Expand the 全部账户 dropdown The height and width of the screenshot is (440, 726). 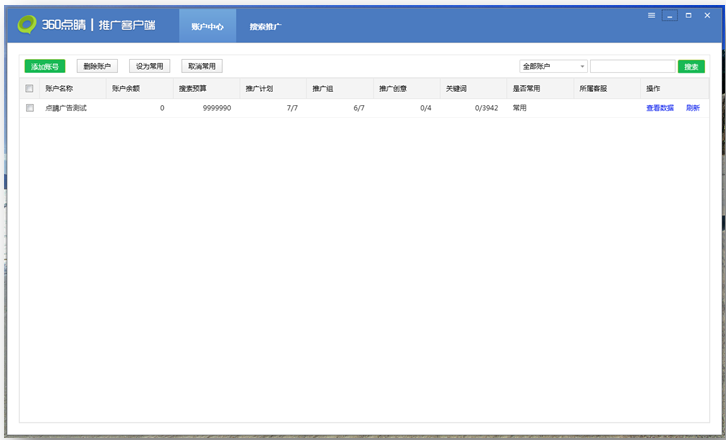[553, 67]
